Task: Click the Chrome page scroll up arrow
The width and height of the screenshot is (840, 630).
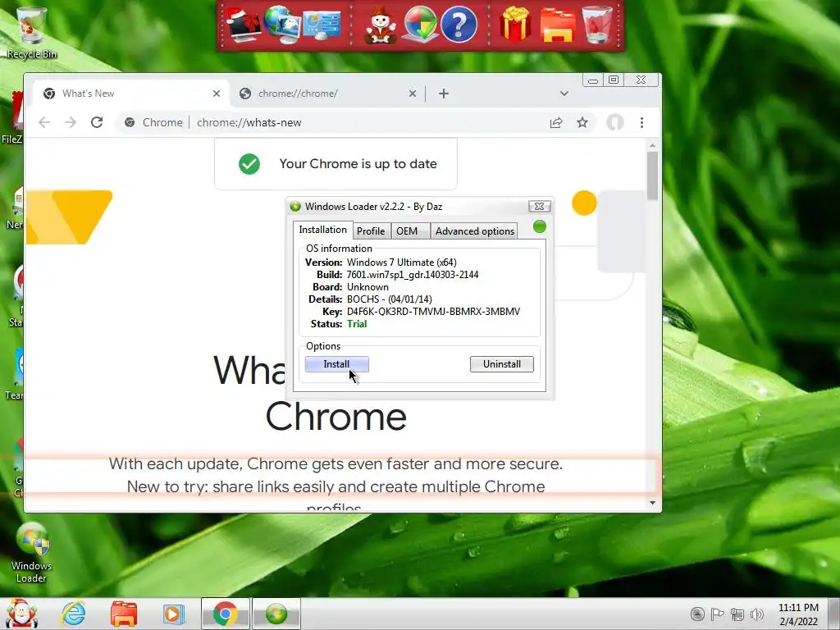Action: point(652,145)
